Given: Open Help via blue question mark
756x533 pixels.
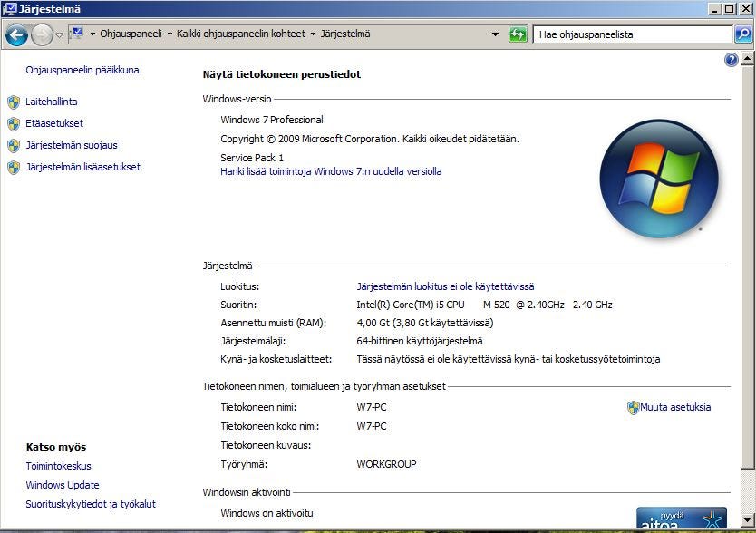Looking at the screenshot, I should coord(732,60).
